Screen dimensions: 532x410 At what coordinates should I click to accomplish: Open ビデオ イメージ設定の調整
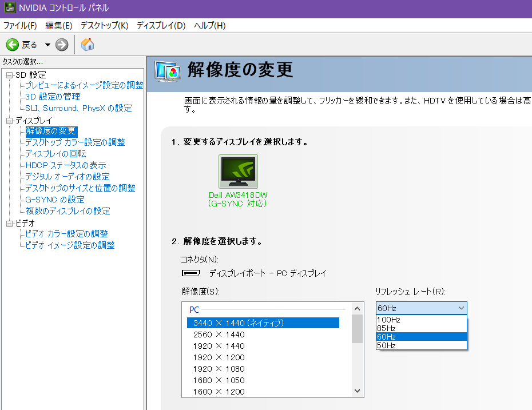coord(70,245)
